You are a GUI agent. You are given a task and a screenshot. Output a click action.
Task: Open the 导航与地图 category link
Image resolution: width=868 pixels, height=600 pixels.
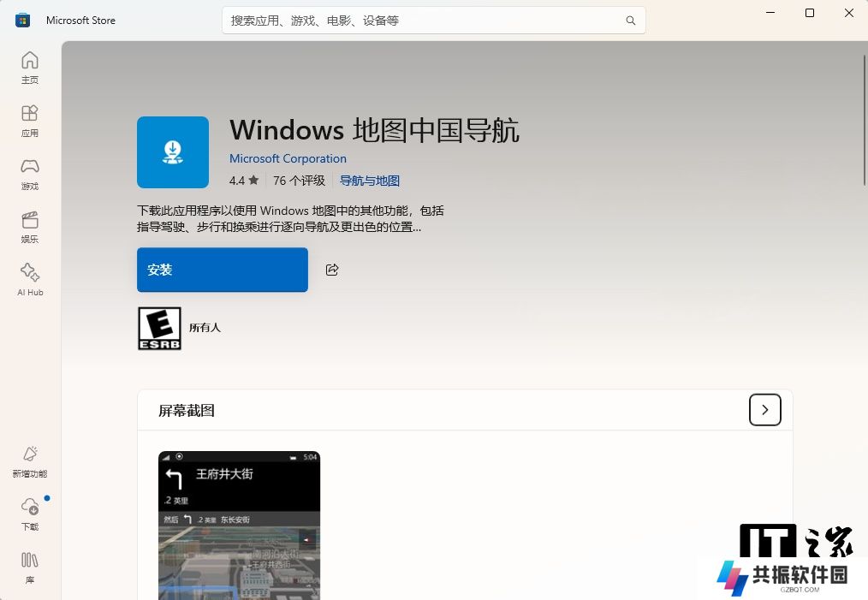click(x=369, y=181)
